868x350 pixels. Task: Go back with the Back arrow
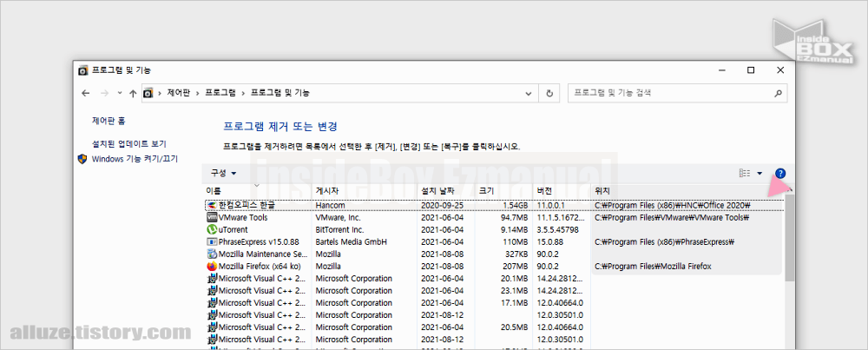(85, 93)
